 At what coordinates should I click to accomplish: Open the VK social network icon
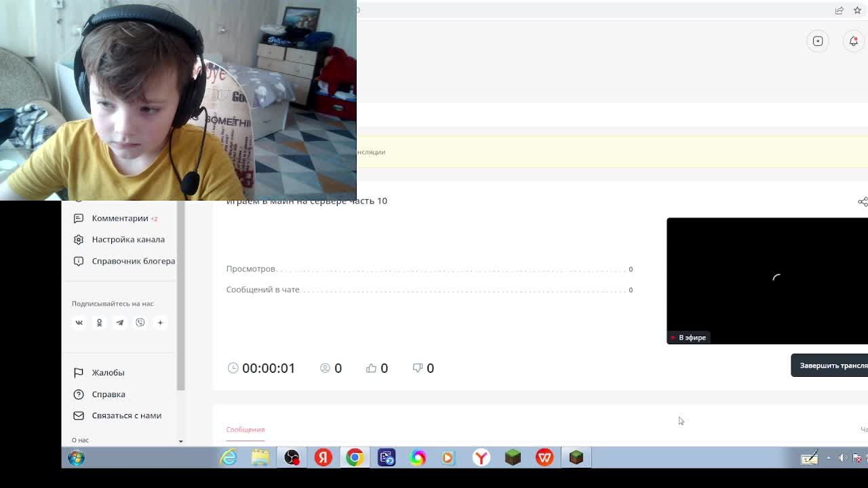click(x=79, y=323)
